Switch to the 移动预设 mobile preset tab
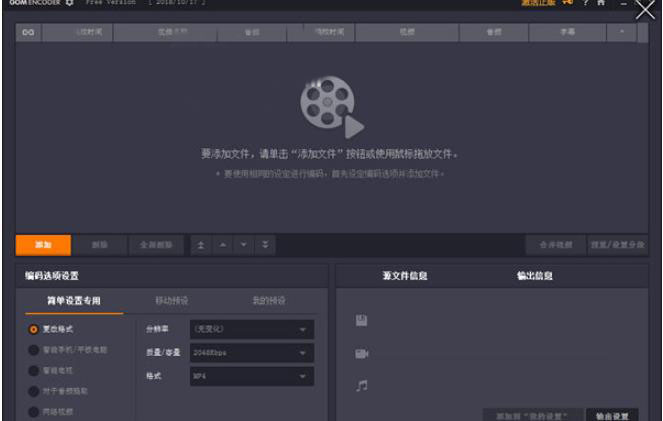 (x=172, y=301)
